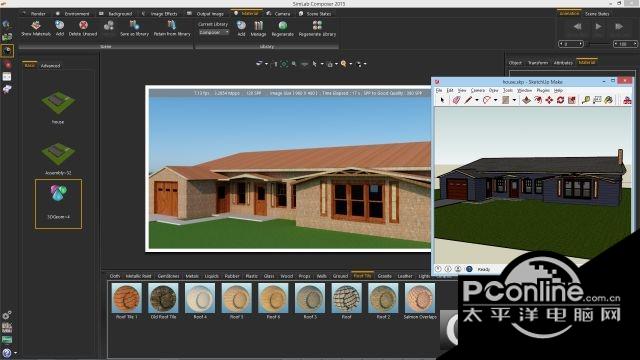Open the Leather material category tab
The width and height of the screenshot is (640, 360).
tap(405, 276)
